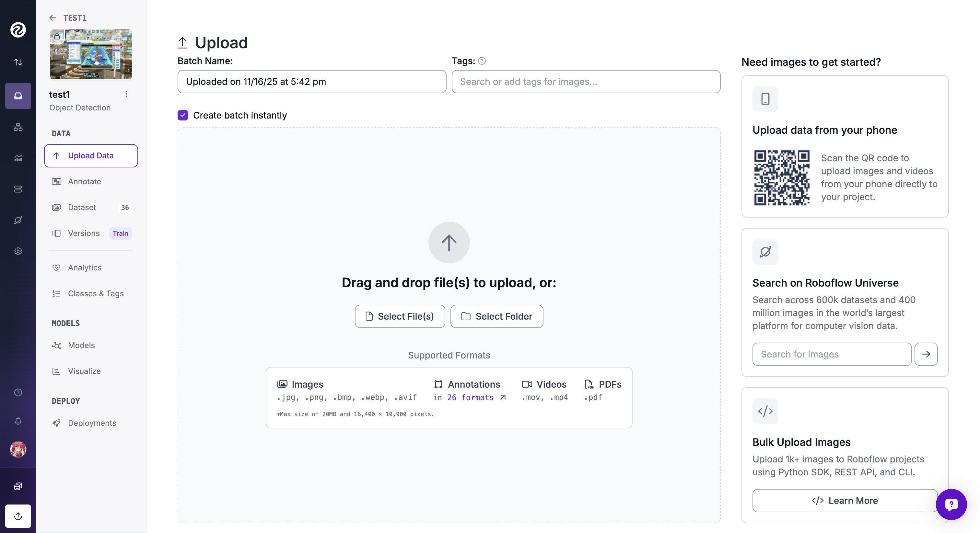
Task: Switch to the Dataset tab showing 36 items
Action: (81, 208)
